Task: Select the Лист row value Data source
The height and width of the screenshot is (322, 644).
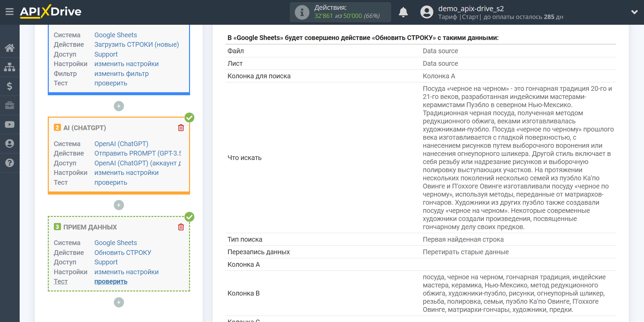Action: [440, 63]
